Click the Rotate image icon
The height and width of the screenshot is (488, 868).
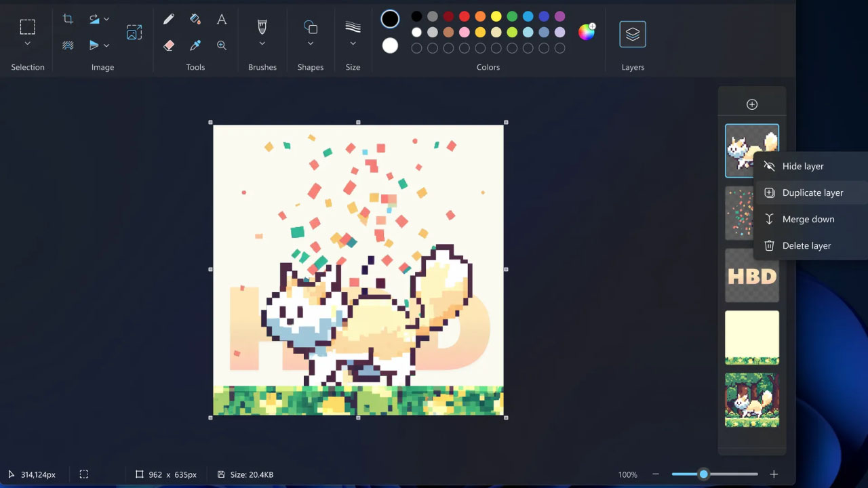[x=94, y=19]
